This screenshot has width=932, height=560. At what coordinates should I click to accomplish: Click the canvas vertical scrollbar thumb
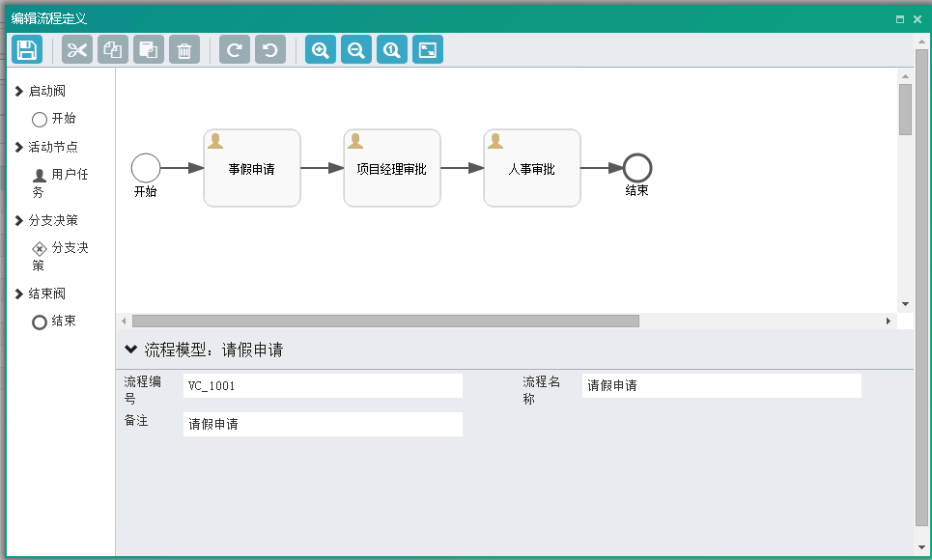click(x=905, y=109)
